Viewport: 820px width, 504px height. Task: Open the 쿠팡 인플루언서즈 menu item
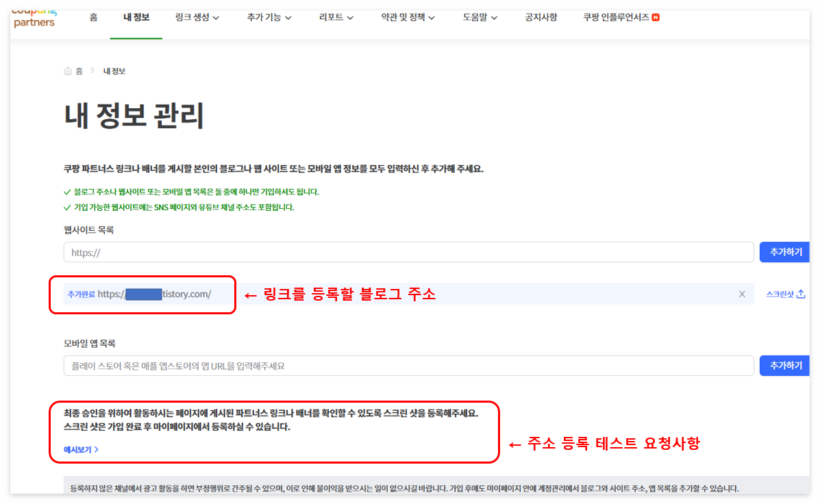pos(615,17)
